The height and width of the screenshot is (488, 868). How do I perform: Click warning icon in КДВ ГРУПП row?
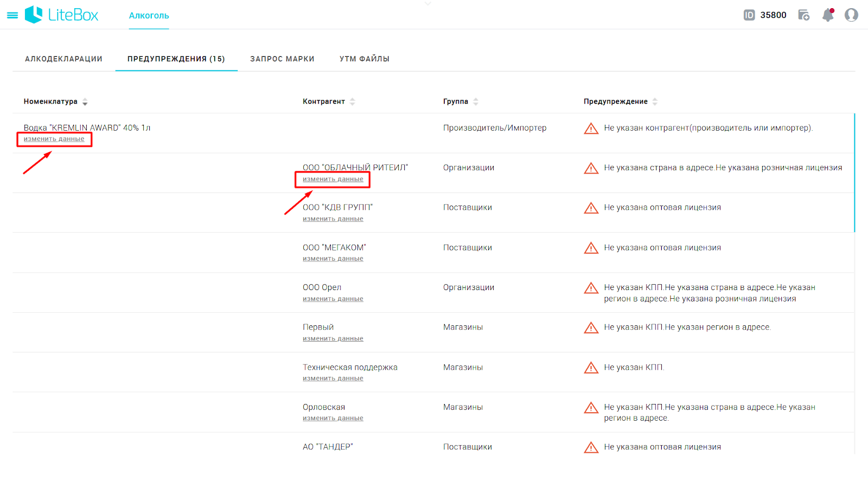pyautogui.click(x=591, y=208)
